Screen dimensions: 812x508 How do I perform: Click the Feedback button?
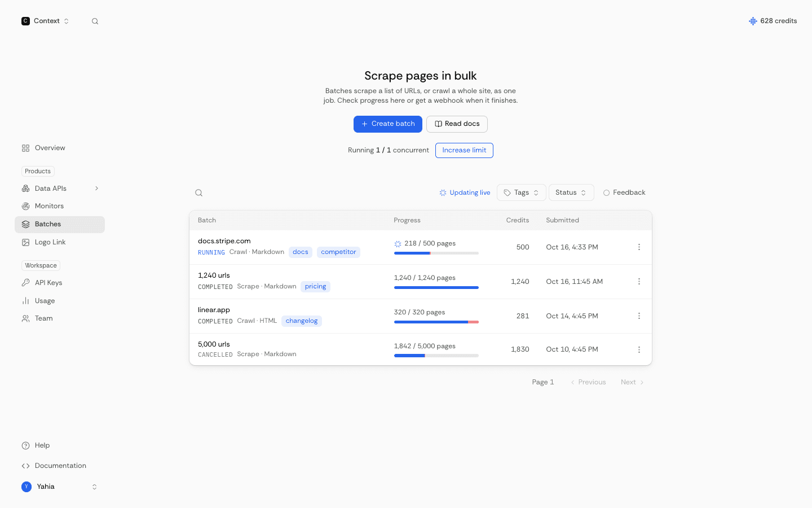[x=624, y=193]
